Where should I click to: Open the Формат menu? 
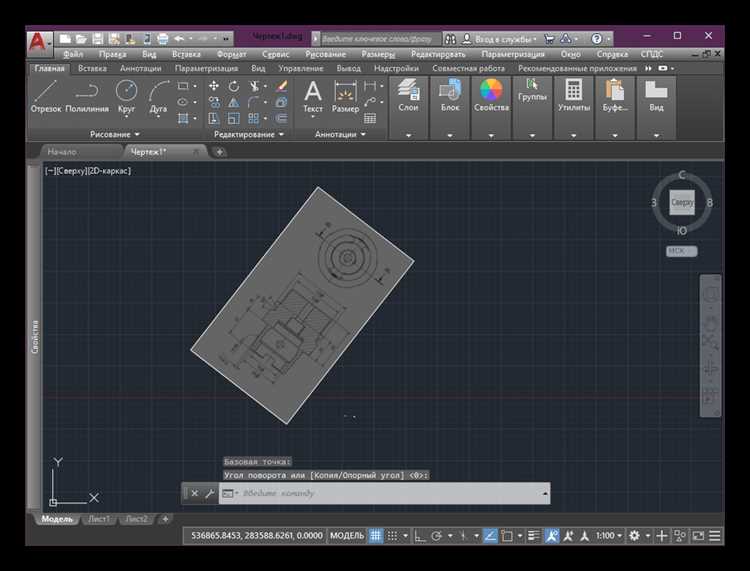(x=232, y=54)
